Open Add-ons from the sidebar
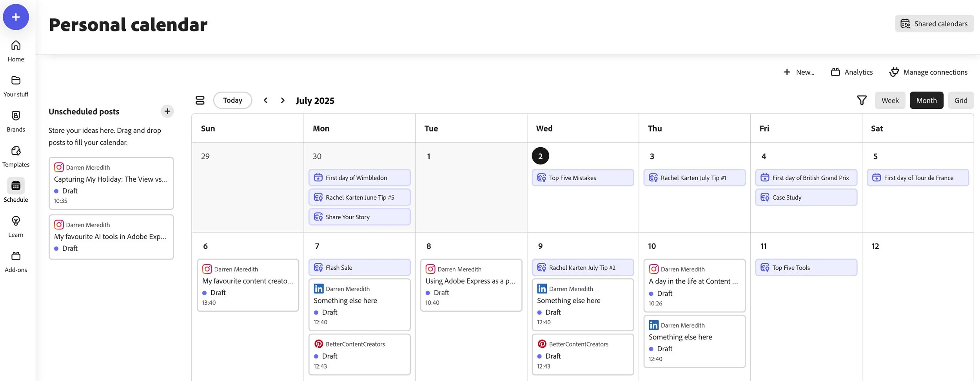Screen dimensions: 980x381 [16, 262]
